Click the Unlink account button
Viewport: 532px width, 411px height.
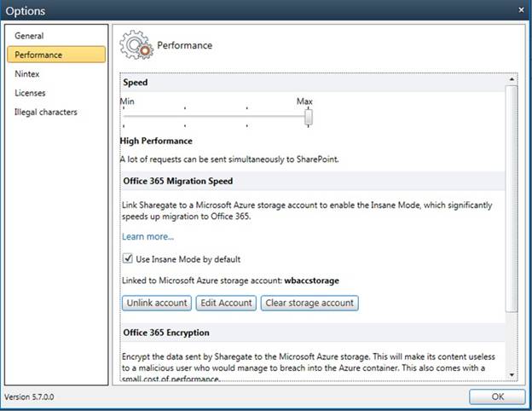tap(156, 303)
